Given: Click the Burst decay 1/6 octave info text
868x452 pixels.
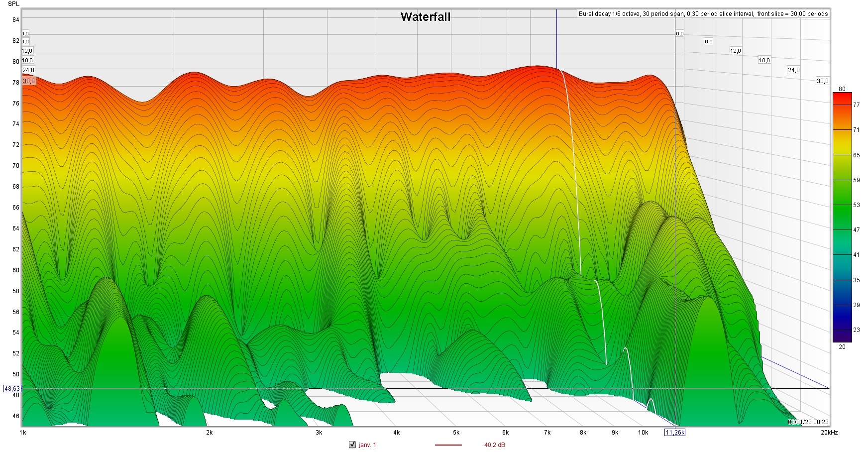Looking at the screenshot, I should [x=703, y=14].
